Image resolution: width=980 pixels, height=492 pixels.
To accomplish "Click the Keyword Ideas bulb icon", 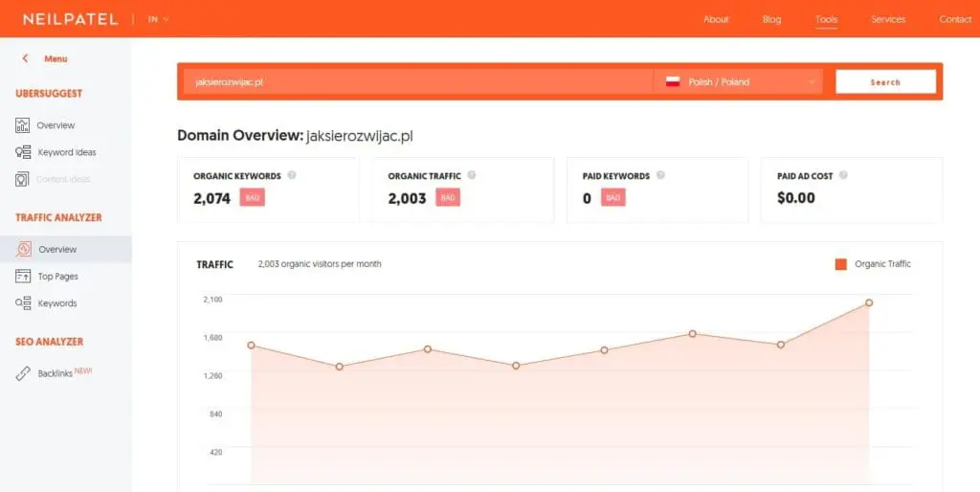I will pos(23,152).
